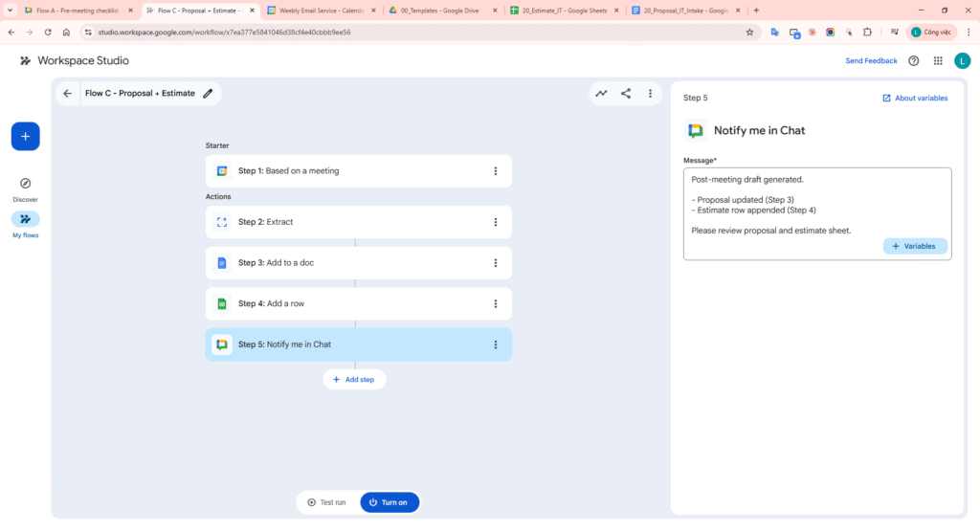
Task: Open the flow's more options three-dot menu
Action: point(650,94)
